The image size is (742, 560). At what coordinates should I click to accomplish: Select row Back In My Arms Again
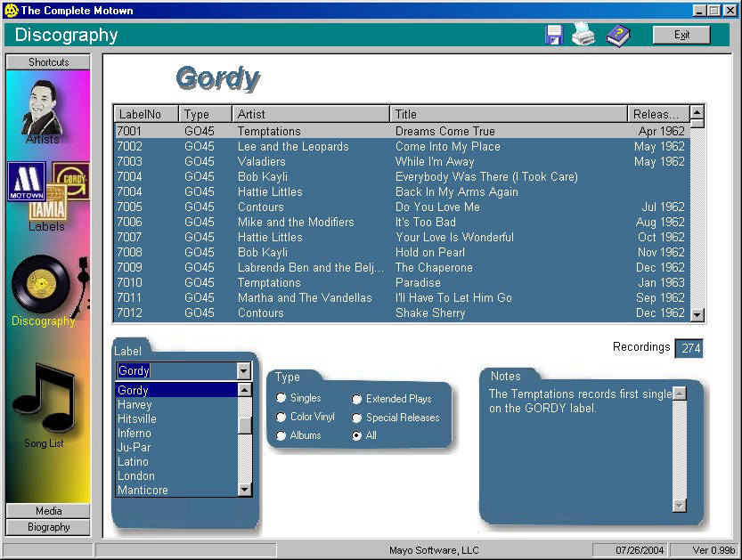(402, 191)
